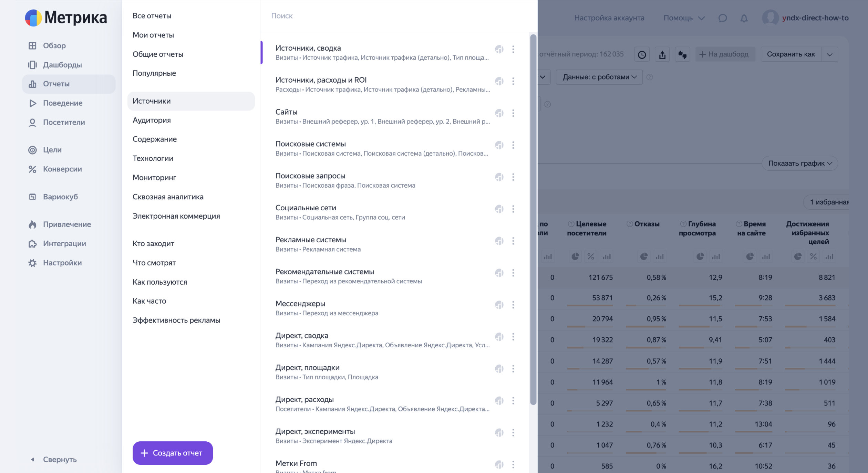This screenshot has height=473, width=868.
Task: Select bar view under Время на сайте
Action: click(766, 256)
